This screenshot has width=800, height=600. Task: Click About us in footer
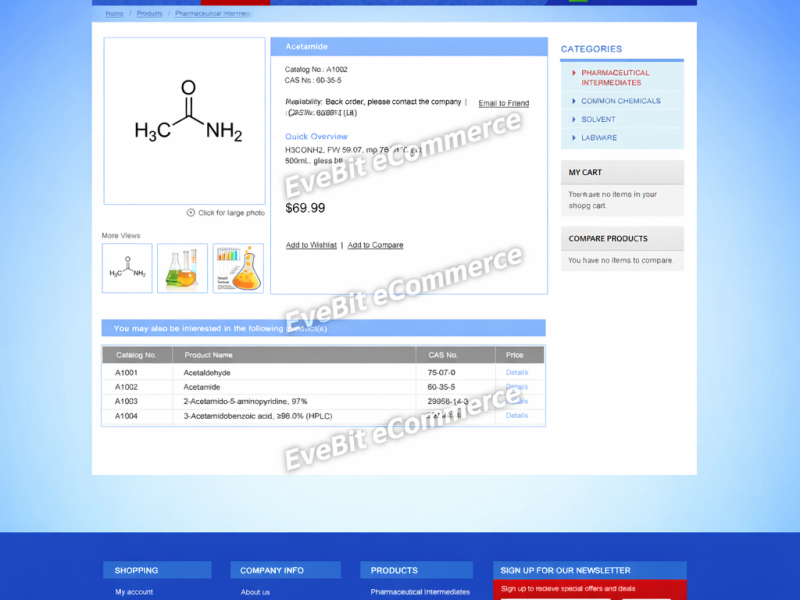pyautogui.click(x=255, y=592)
